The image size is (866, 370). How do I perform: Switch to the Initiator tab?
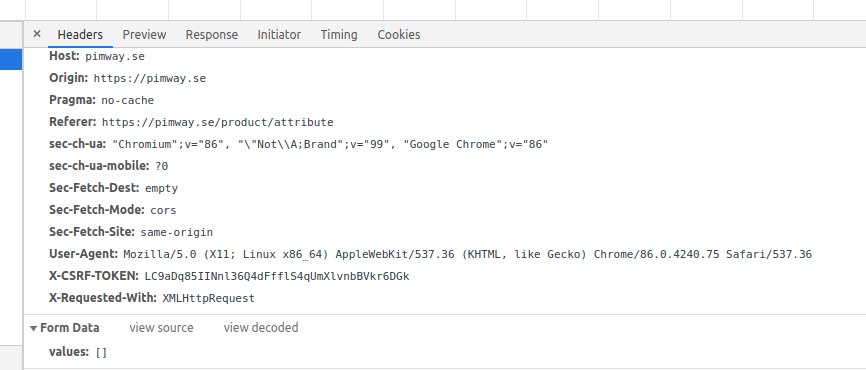tap(279, 34)
